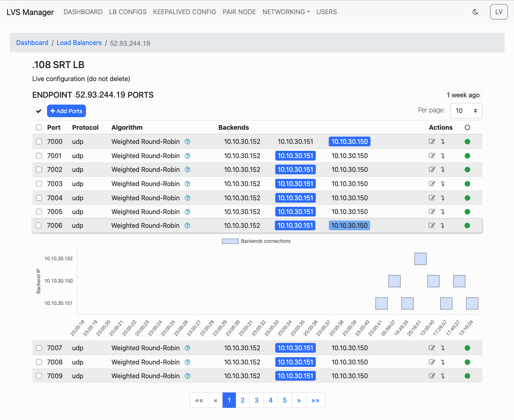Edit port 7005 configuration
Screen dimensions: 514x420
tap(432, 212)
